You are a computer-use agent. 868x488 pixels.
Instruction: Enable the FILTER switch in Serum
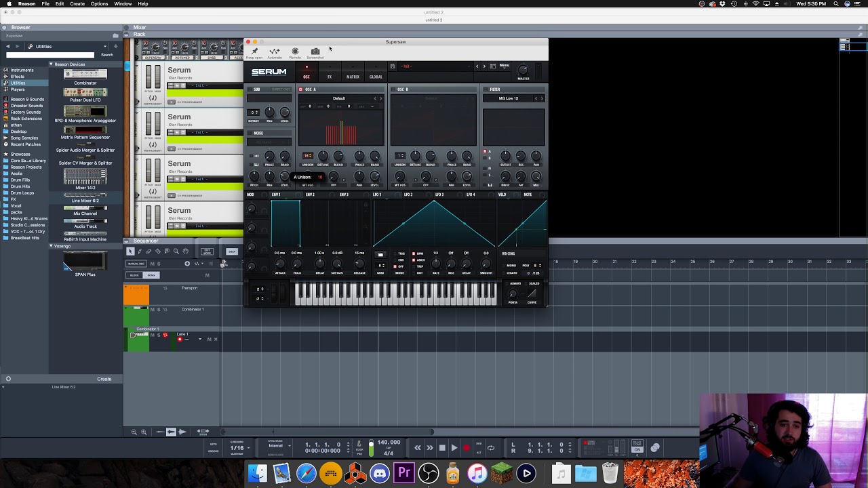pos(485,89)
